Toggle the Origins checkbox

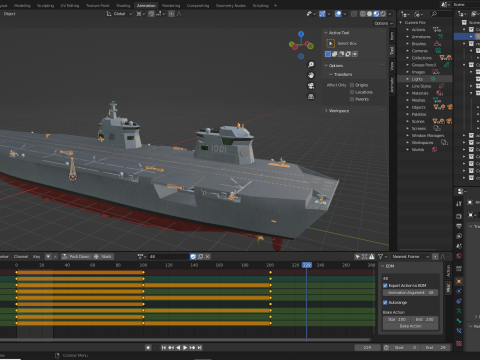click(x=352, y=85)
